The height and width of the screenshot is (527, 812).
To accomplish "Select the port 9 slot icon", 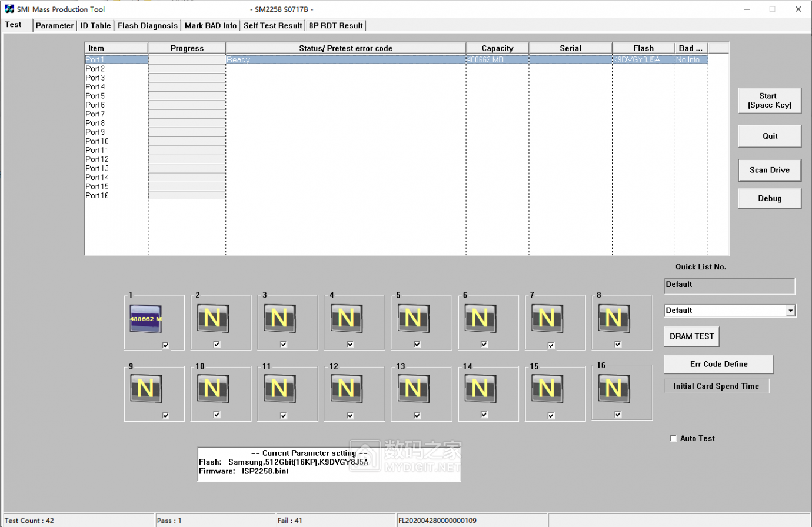I will 145,389.
